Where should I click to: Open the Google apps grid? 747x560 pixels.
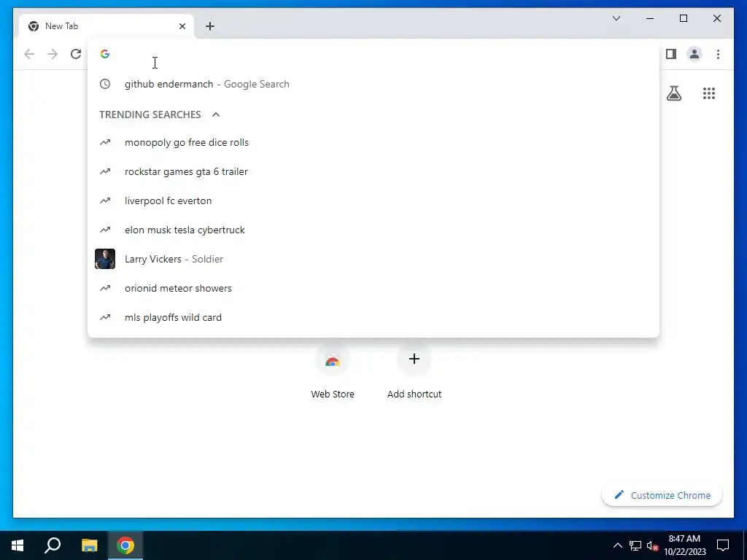point(709,93)
